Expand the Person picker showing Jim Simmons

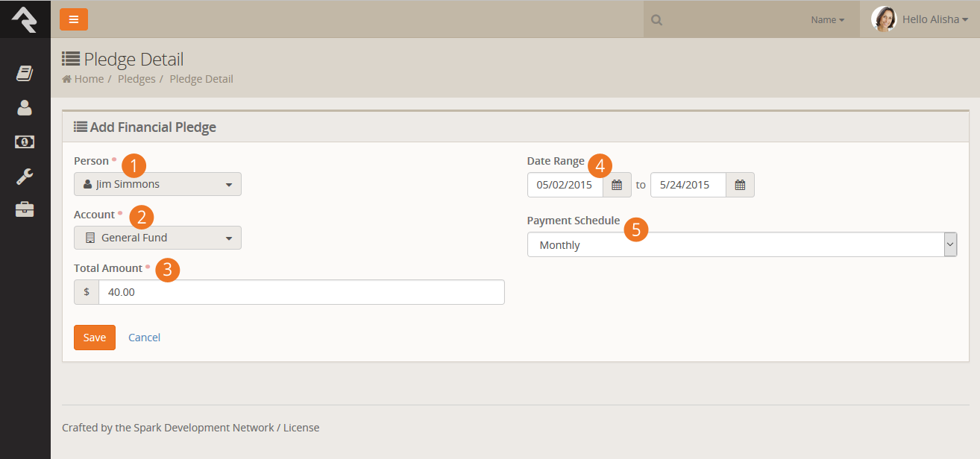pos(157,184)
